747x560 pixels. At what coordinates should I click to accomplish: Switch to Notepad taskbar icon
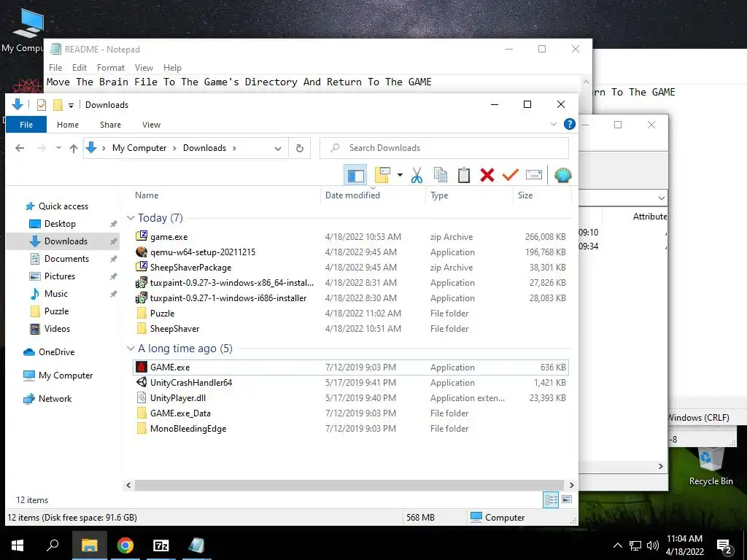click(x=196, y=545)
